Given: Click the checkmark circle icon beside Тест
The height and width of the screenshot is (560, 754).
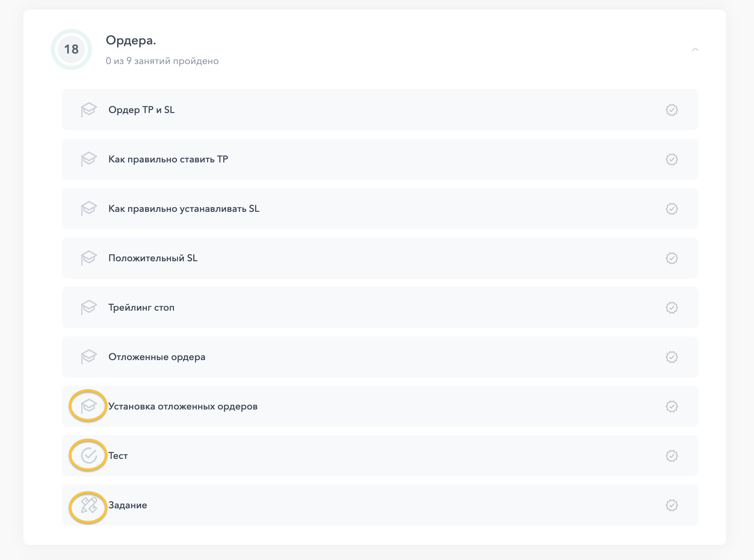Looking at the screenshot, I should click(x=88, y=455).
